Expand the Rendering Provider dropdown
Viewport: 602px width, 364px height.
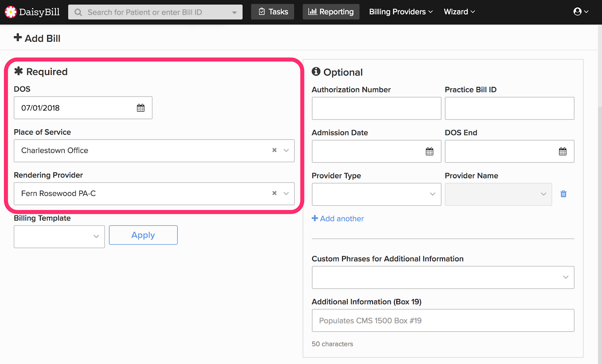pyautogui.click(x=286, y=193)
